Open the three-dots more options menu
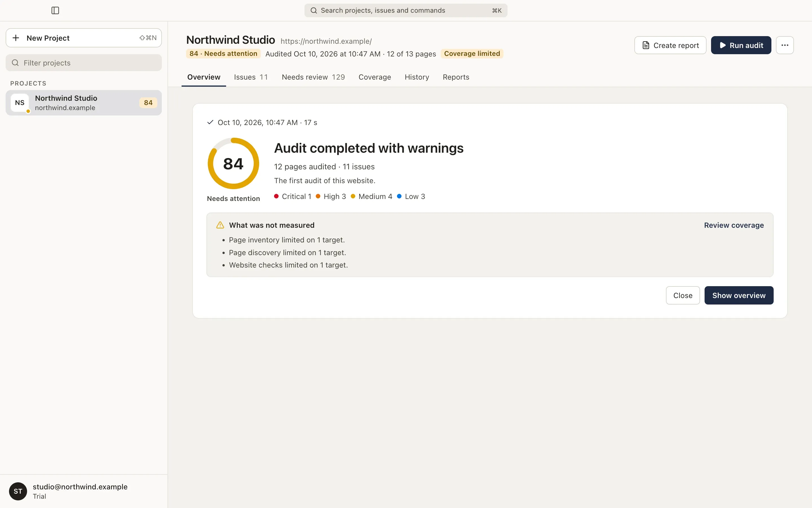 (784, 45)
